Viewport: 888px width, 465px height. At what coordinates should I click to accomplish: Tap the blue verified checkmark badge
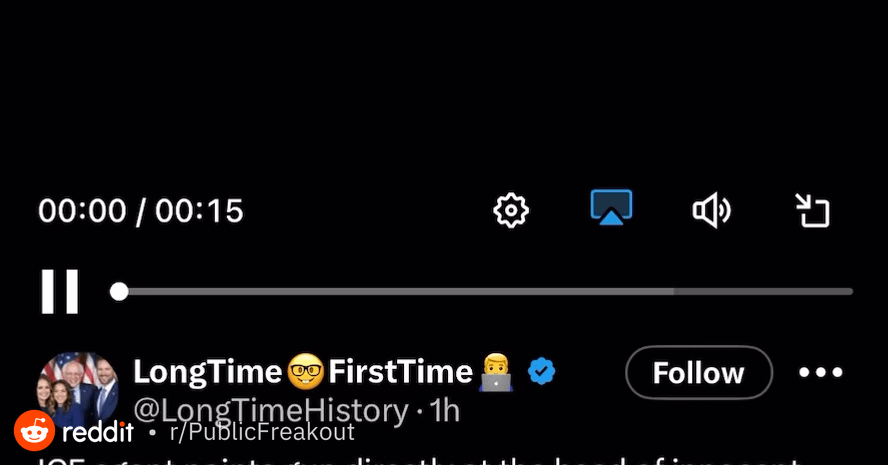click(541, 372)
